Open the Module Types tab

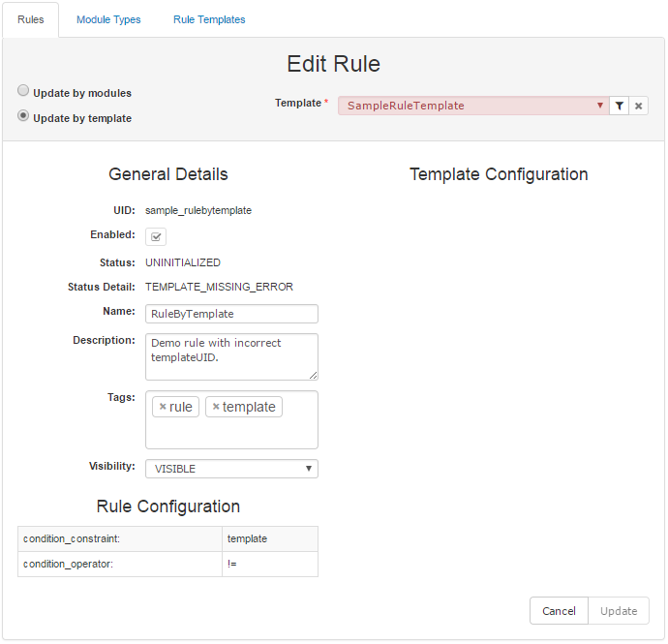click(x=108, y=19)
